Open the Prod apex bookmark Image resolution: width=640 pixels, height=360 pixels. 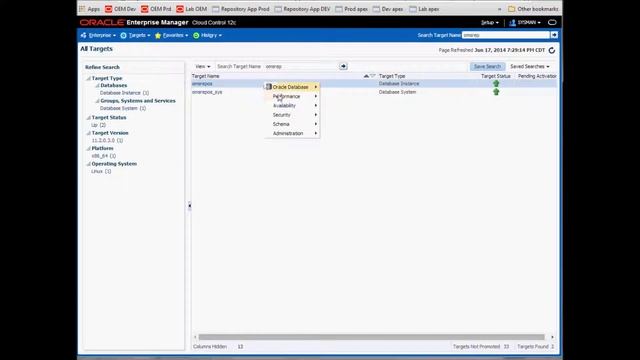pos(351,9)
